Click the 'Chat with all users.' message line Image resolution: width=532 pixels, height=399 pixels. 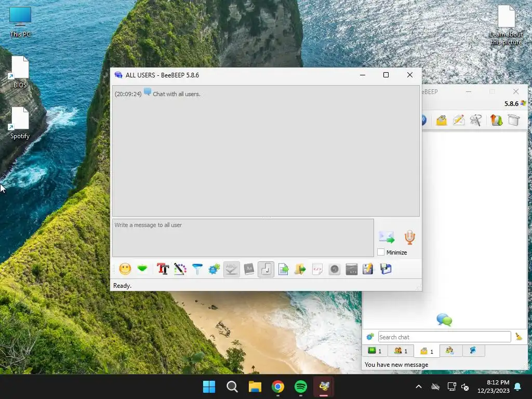(x=177, y=94)
